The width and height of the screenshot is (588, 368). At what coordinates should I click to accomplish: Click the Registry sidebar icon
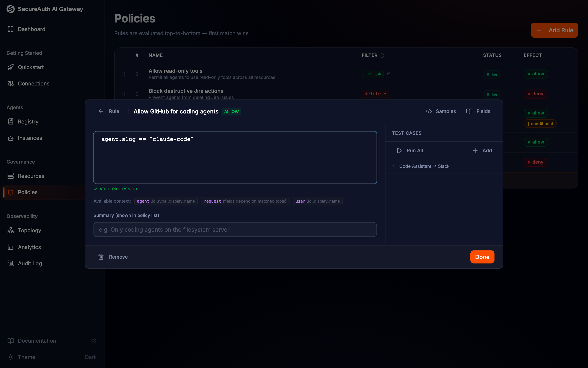10,121
